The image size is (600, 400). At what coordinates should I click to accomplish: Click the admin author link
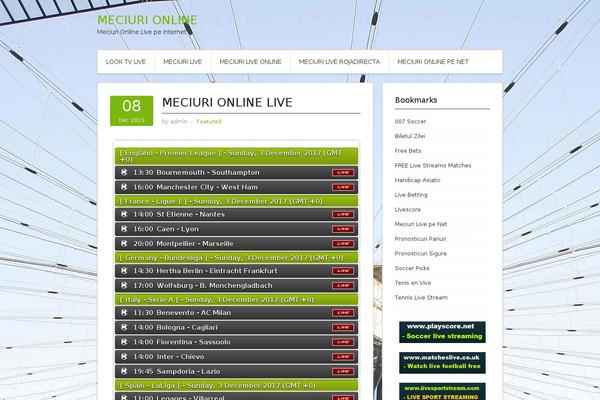point(179,121)
